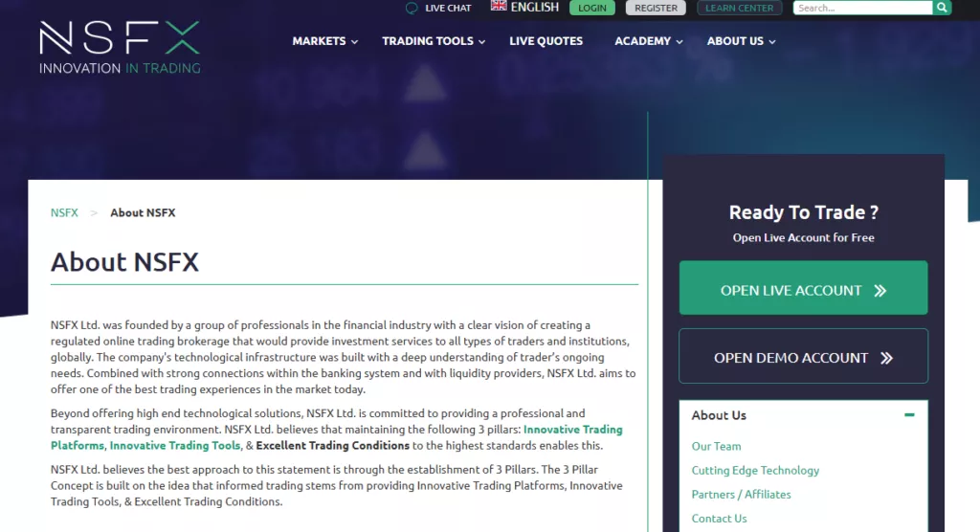Open Contact Us sidebar link

tap(719, 519)
